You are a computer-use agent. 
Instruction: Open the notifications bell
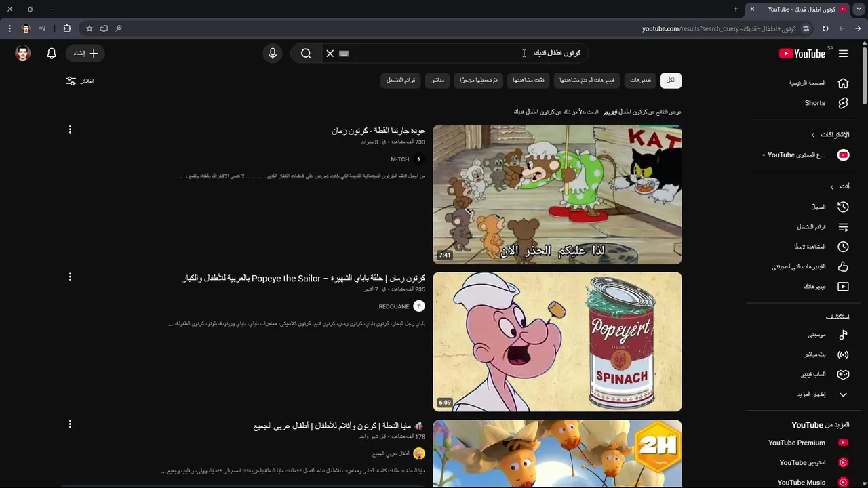pyautogui.click(x=52, y=54)
